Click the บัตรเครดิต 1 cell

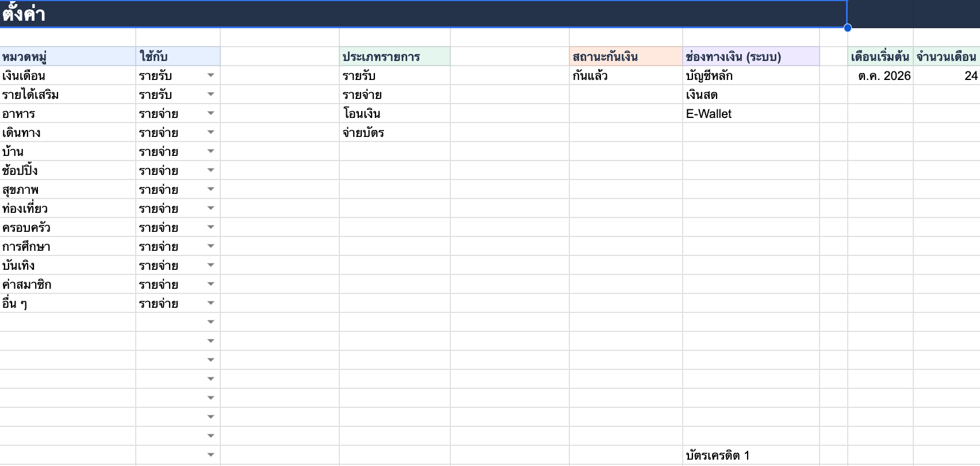[x=751, y=455]
